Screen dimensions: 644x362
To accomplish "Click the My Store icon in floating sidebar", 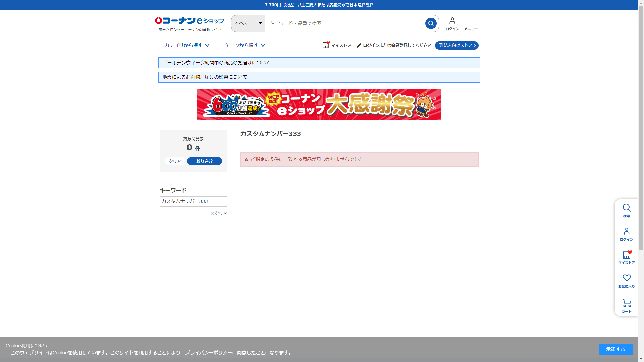I will click(x=626, y=255).
